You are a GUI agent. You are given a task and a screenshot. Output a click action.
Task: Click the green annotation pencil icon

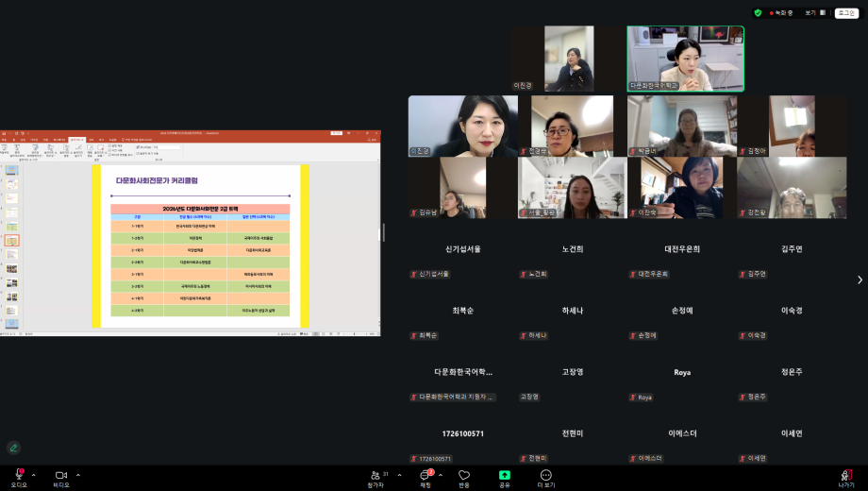(14, 448)
